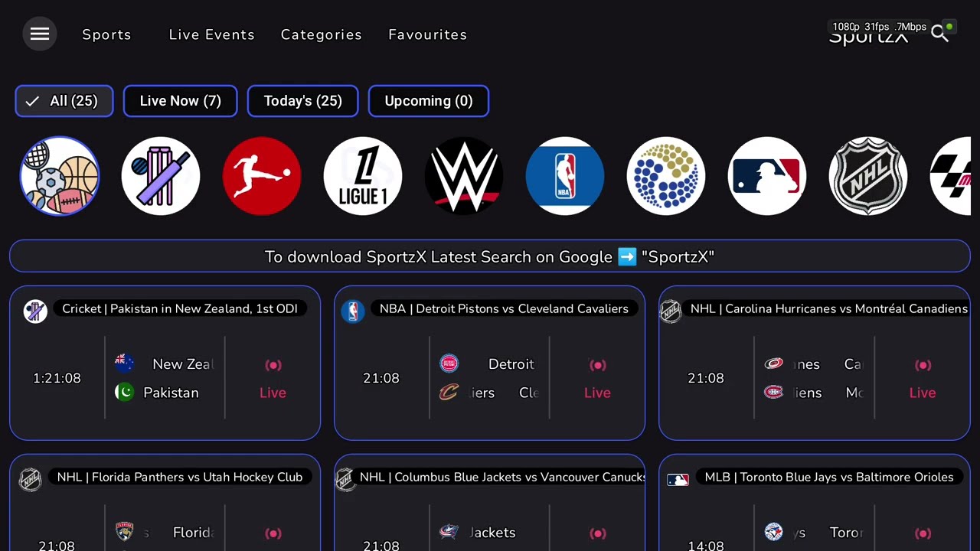Image resolution: width=980 pixels, height=551 pixels.
Task: Select the cricket category icon
Action: click(161, 176)
